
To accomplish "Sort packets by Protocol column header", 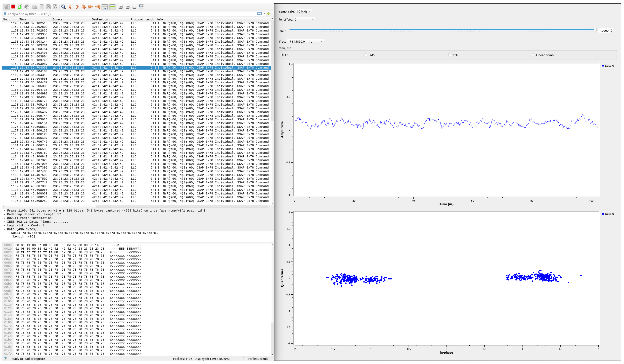I will [136, 19].
